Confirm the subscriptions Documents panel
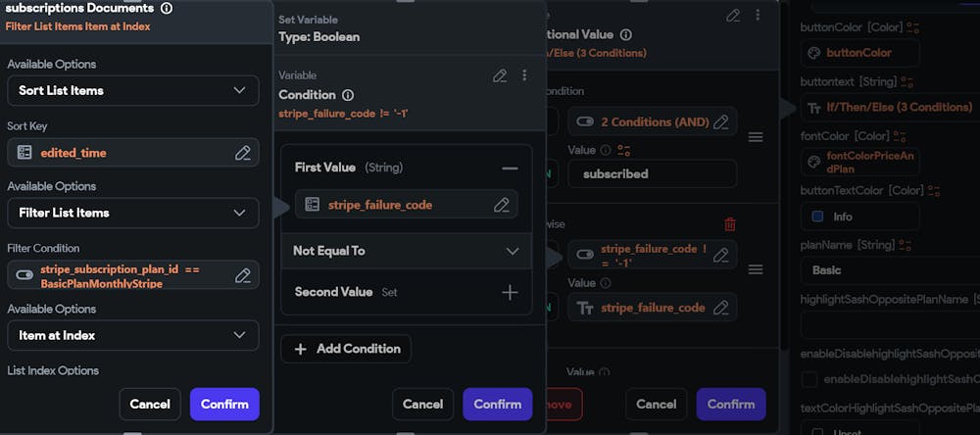 [x=224, y=404]
